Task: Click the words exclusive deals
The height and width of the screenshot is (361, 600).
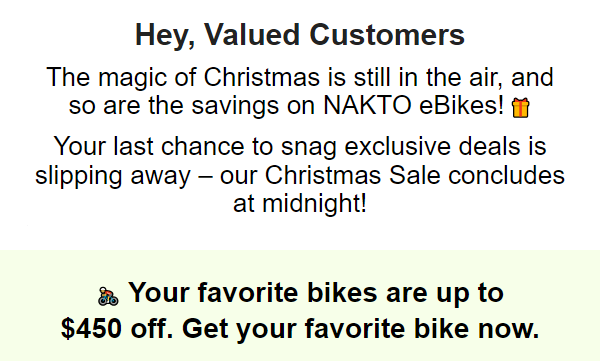Action: pyautogui.click(x=432, y=146)
